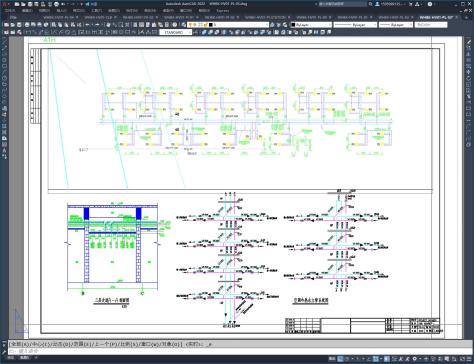Select the Move tool in the Modify toolbar

click(469, 72)
